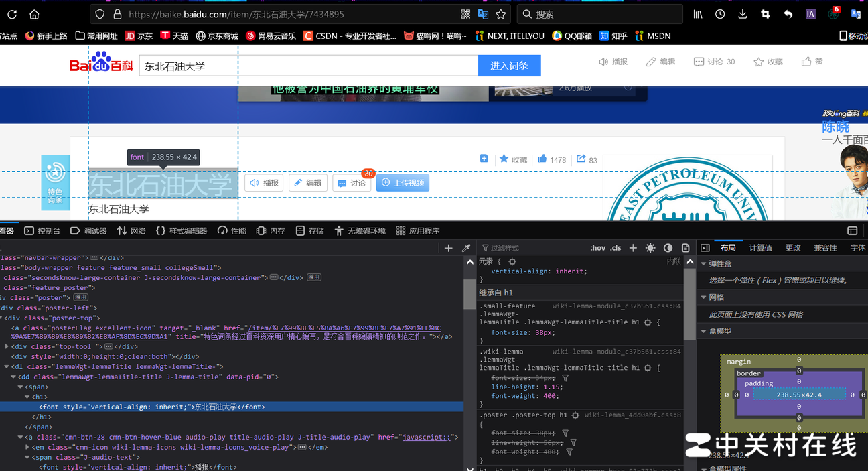Click the home button in the browser toolbar
The image size is (868, 471).
click(x=34, y=14)
